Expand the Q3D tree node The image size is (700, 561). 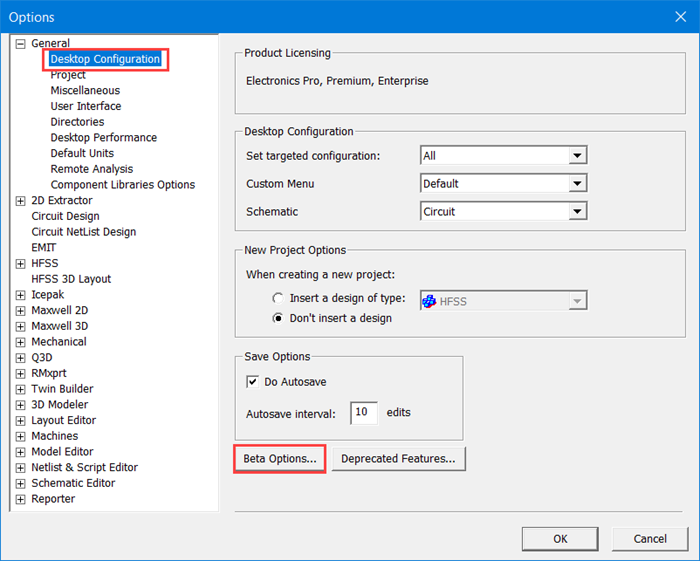pyautogui.click(x=21, y=358)
